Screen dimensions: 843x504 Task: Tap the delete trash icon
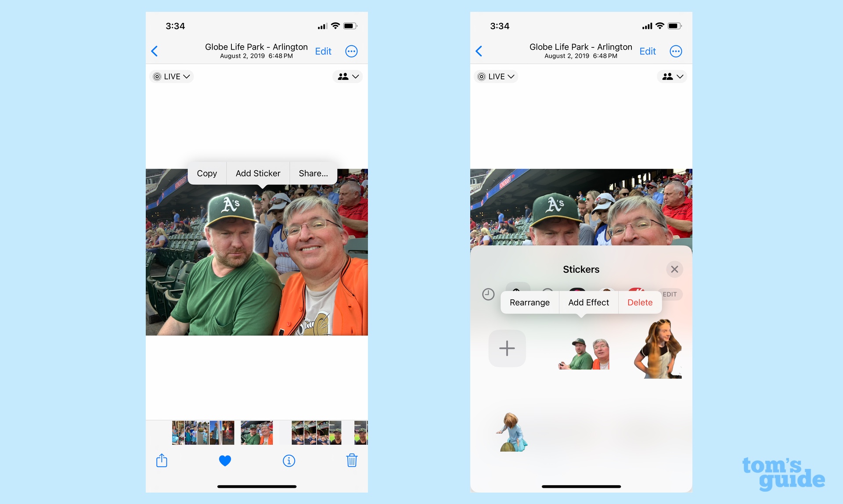[x=352, y=460]
